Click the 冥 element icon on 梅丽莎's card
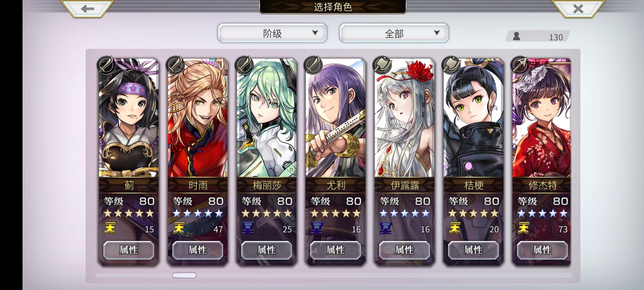 coord(248,228)
